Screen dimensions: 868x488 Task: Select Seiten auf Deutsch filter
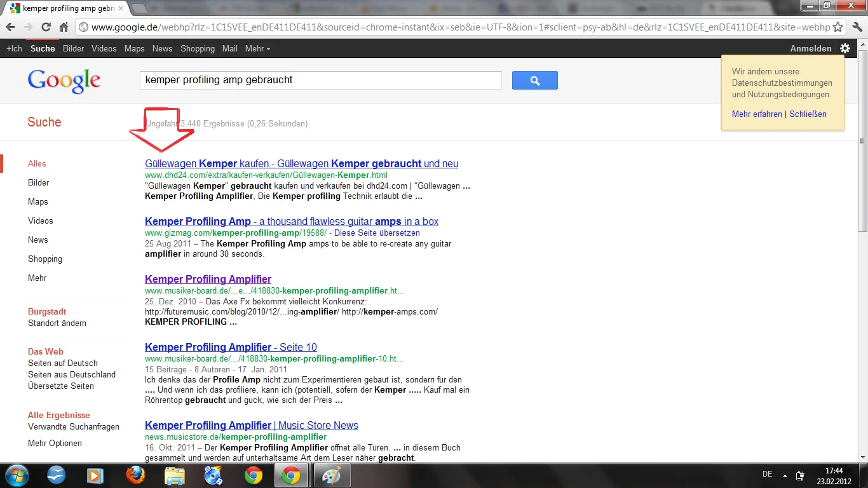[63, 363]
